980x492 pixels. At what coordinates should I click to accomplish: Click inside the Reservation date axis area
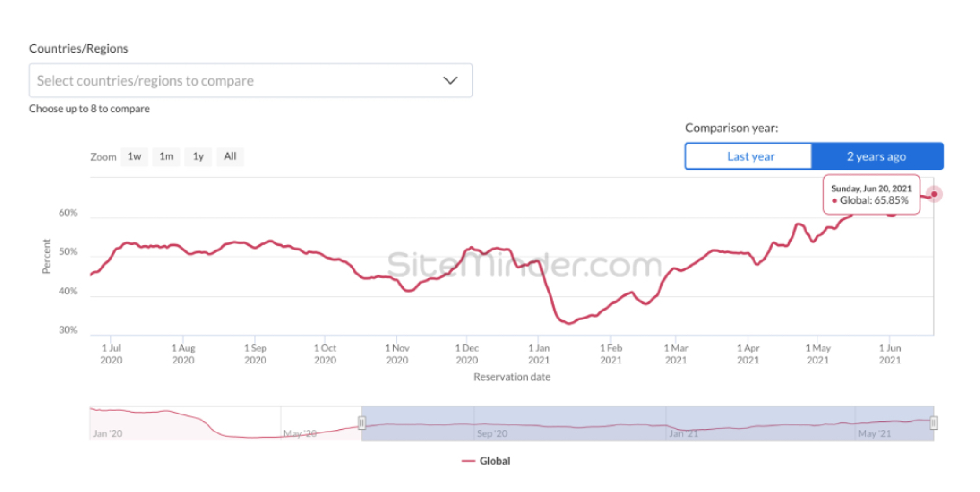coord(512,377)
